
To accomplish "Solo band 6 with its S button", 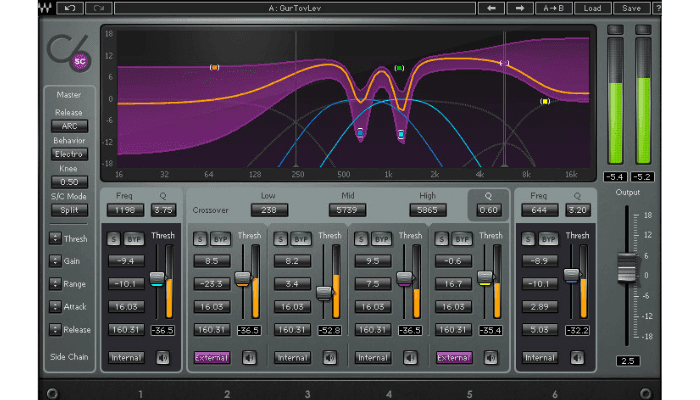I will pyautogui.click(x=528, y=239).
